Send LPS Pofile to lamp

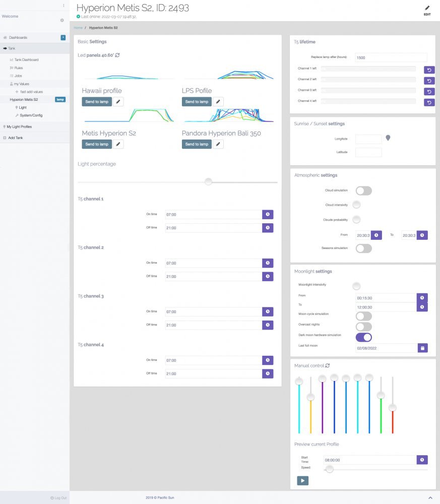(x=196, y=102)
